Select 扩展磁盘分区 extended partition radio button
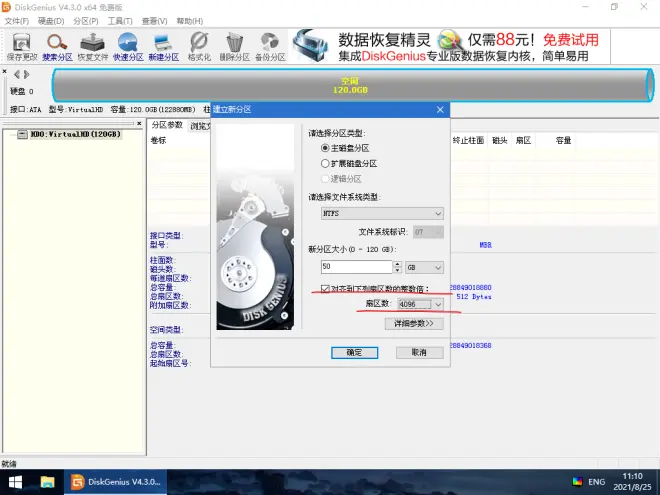 [x=325, y=163]
